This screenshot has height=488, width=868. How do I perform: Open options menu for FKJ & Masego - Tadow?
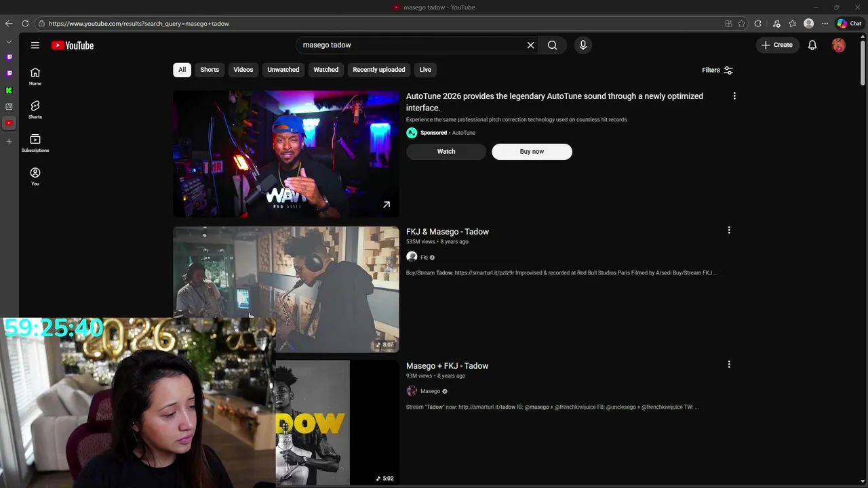tap(729, 230)
